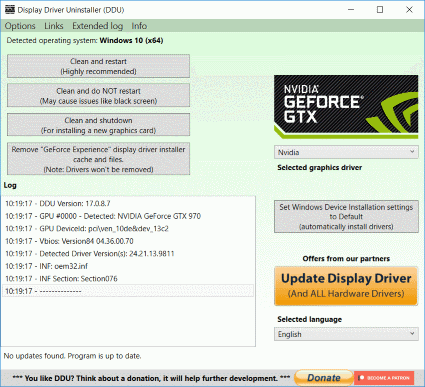Click the 'You like DDU? Think about a donation' text
Screen dimensions: 425x387
point(151,378)
